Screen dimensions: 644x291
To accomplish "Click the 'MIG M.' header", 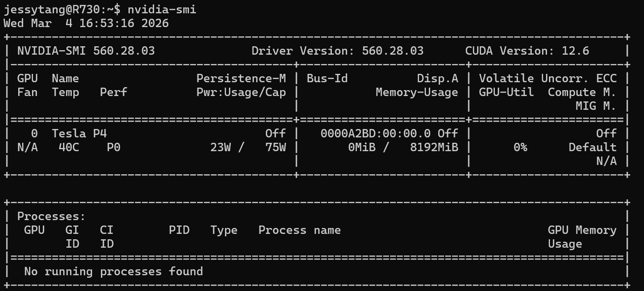I will point(596,106).
